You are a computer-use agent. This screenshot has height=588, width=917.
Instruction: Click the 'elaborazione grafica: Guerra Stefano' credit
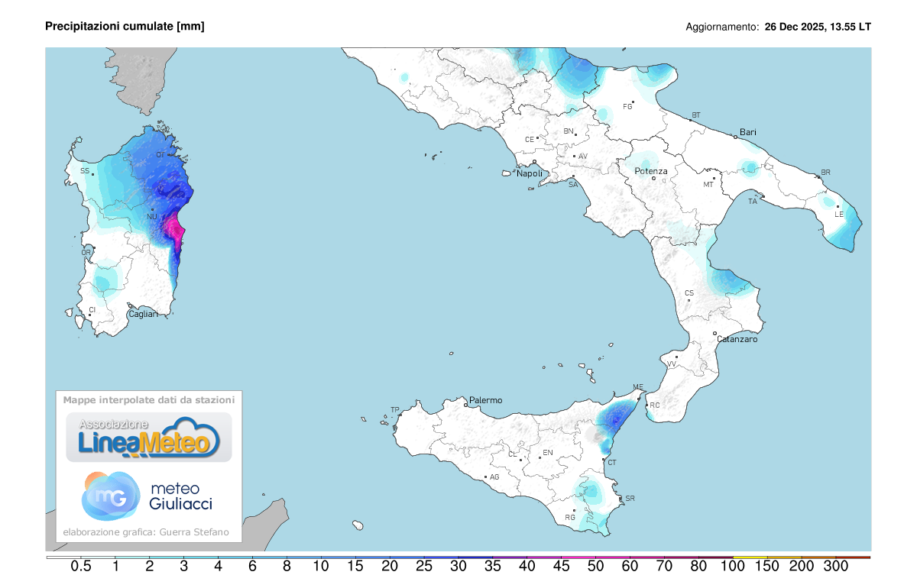[145, 531]
